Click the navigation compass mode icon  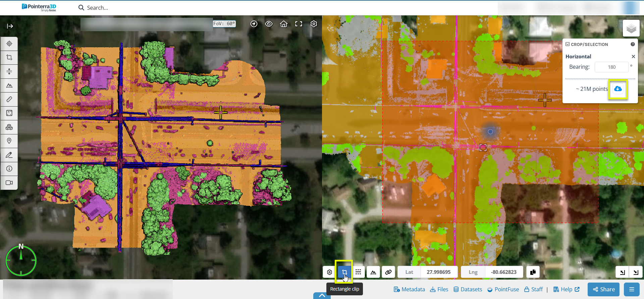coord(254,24)
